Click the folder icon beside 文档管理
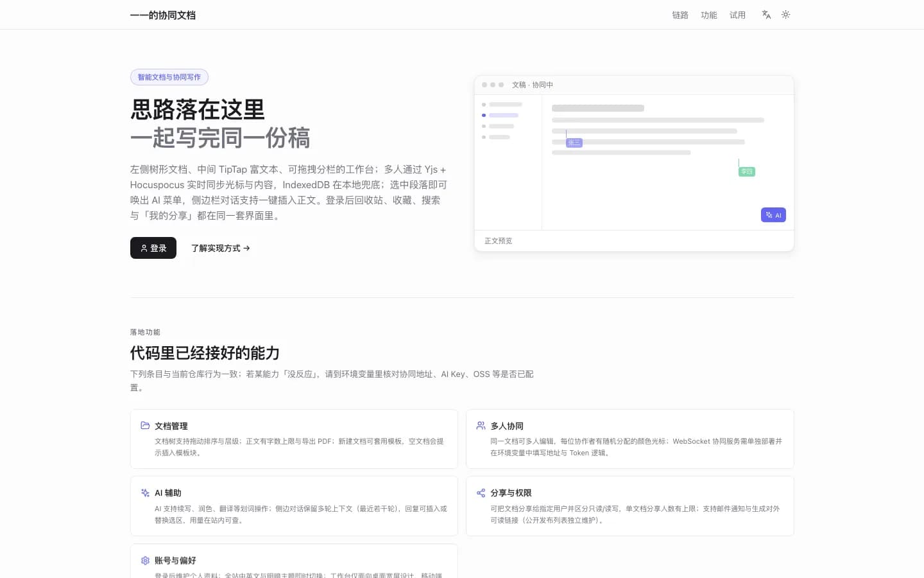The height and width of the screenshot is (578, 924). pyautogui.click(x=145, y=425)
